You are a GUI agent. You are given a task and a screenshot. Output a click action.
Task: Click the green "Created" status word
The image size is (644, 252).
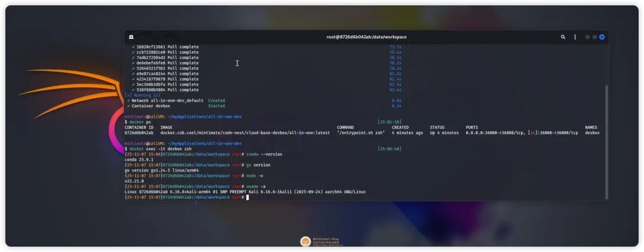click(x=216, y=100)
